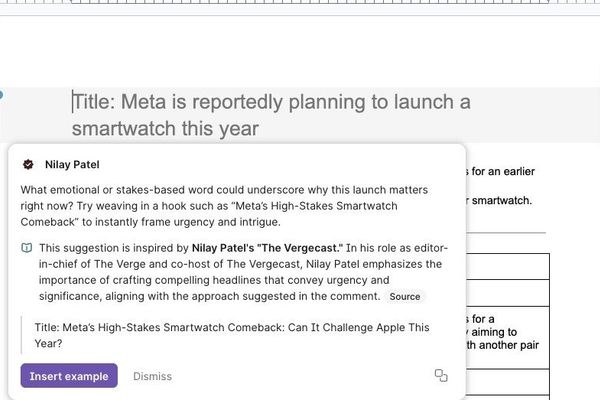600x400 pixels.
Task: Click Nilay Patel's verified badge avatar
Action: point(29,164)
